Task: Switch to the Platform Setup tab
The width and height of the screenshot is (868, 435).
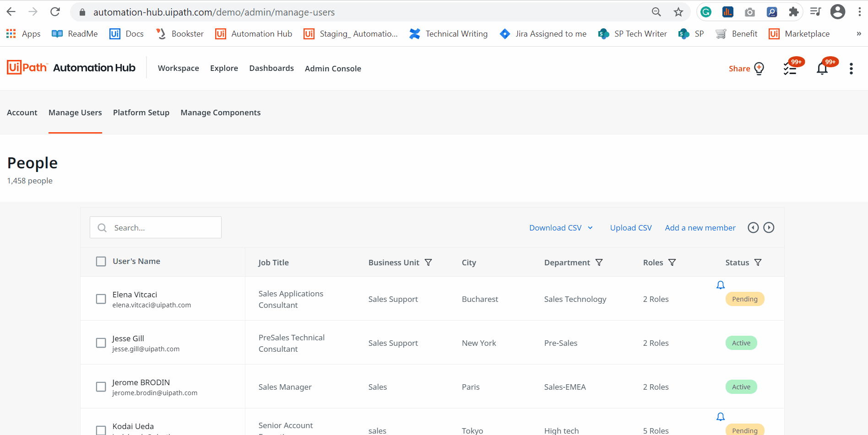Action: [x=141, y=113]
